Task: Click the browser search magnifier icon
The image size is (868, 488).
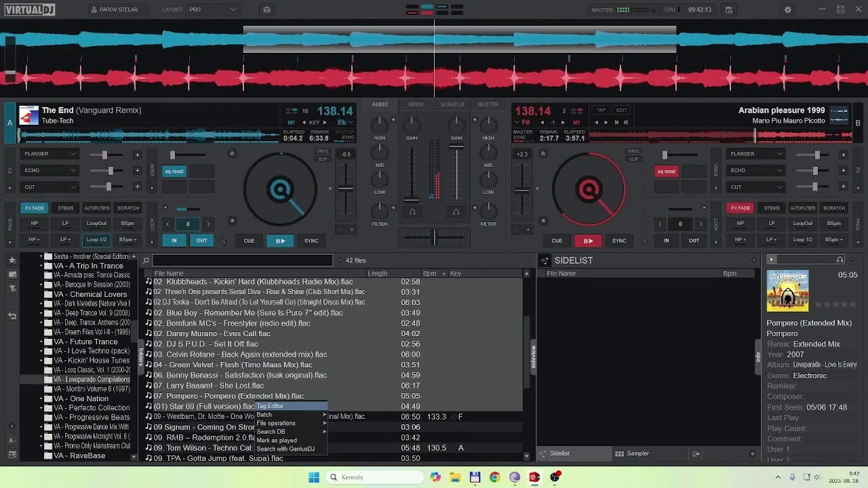Action: tap(145, 260)
